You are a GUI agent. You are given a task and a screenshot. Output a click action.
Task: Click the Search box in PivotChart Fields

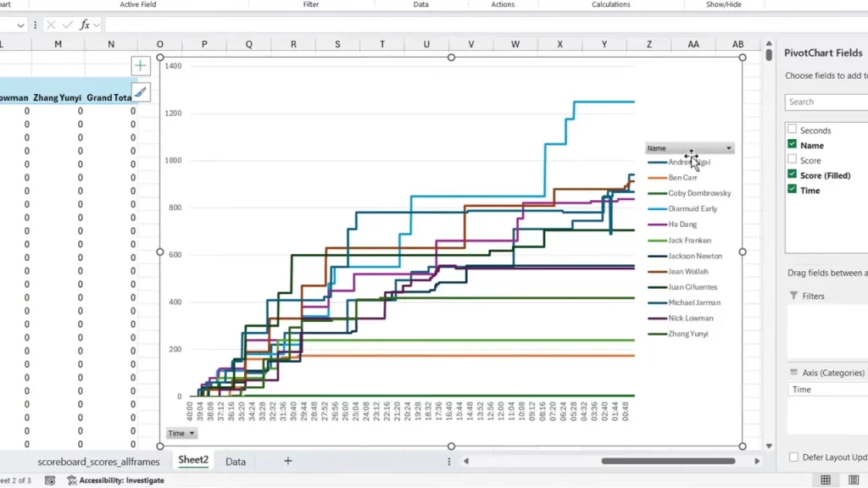click(x=825, y=102)
